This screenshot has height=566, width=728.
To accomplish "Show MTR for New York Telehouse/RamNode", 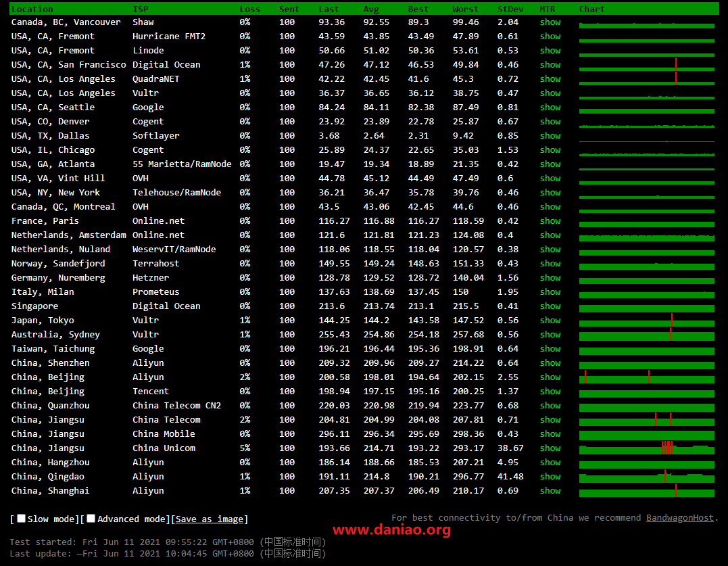I will point(550,192).
